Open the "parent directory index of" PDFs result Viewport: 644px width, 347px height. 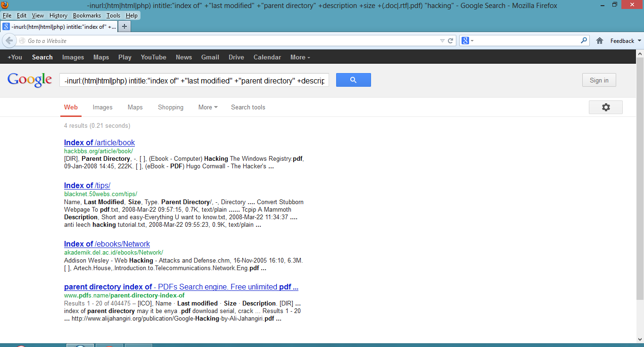pos(181,287)
